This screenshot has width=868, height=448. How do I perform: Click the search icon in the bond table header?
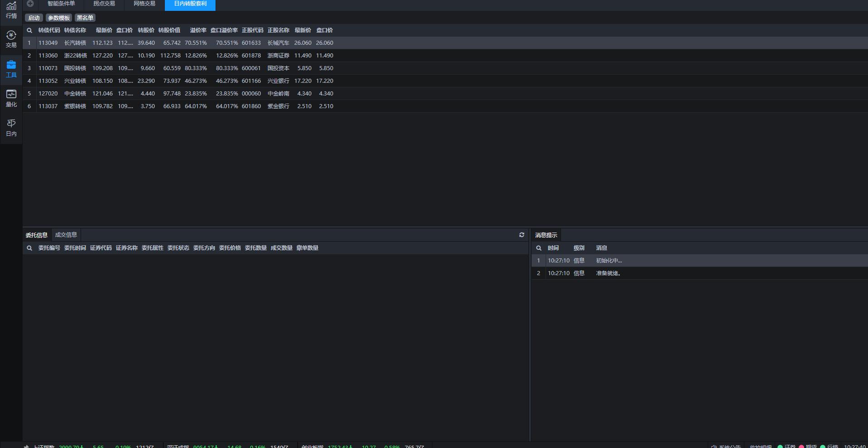pos(29,30)
